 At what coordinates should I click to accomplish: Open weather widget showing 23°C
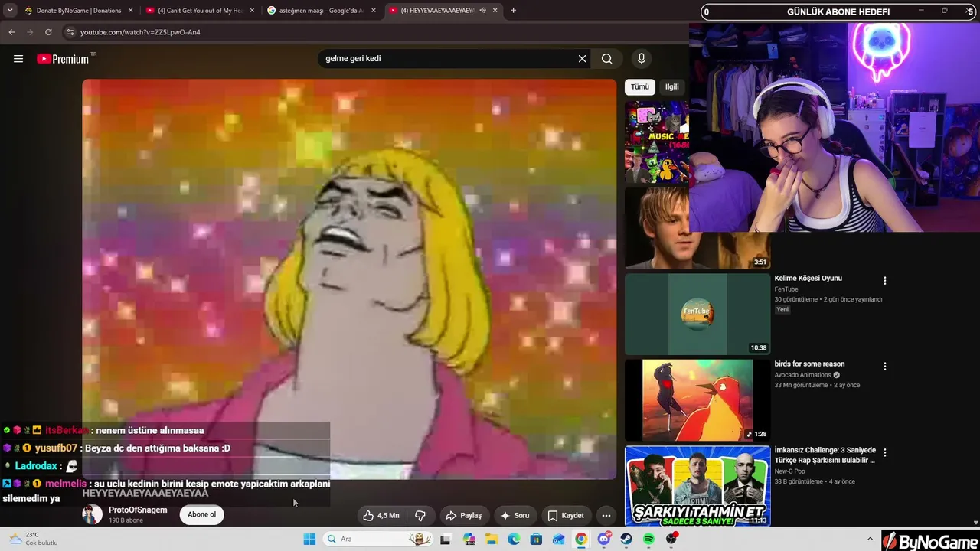point(34,539)
